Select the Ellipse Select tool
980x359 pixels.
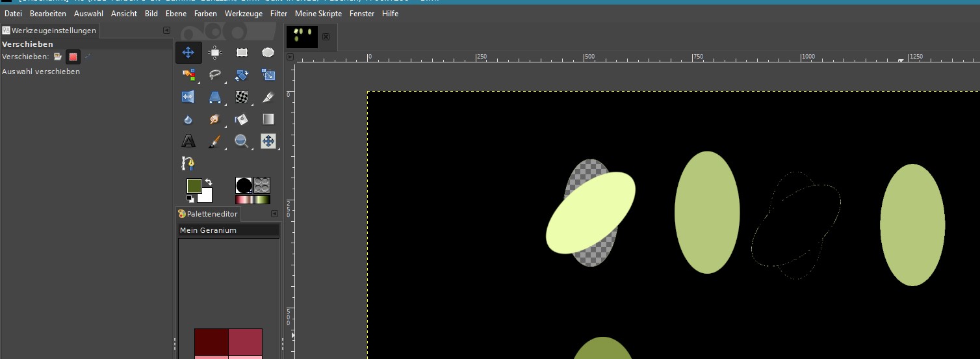268,53
